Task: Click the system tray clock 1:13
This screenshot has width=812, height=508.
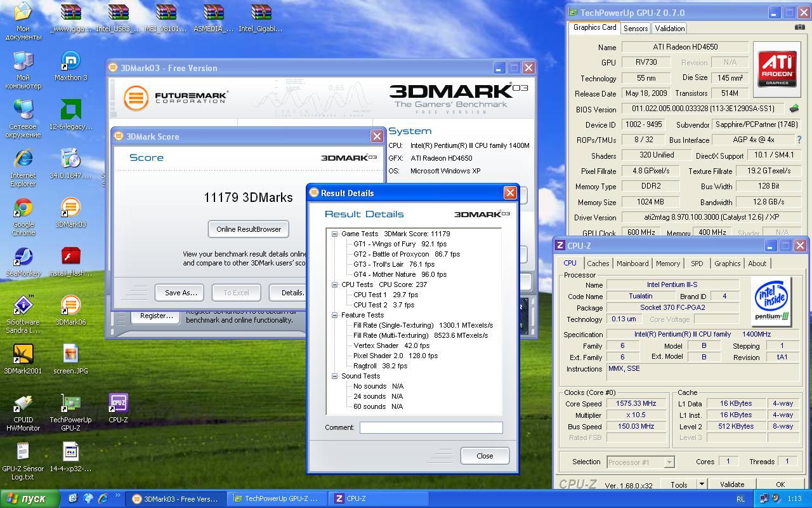Action: 794,499
